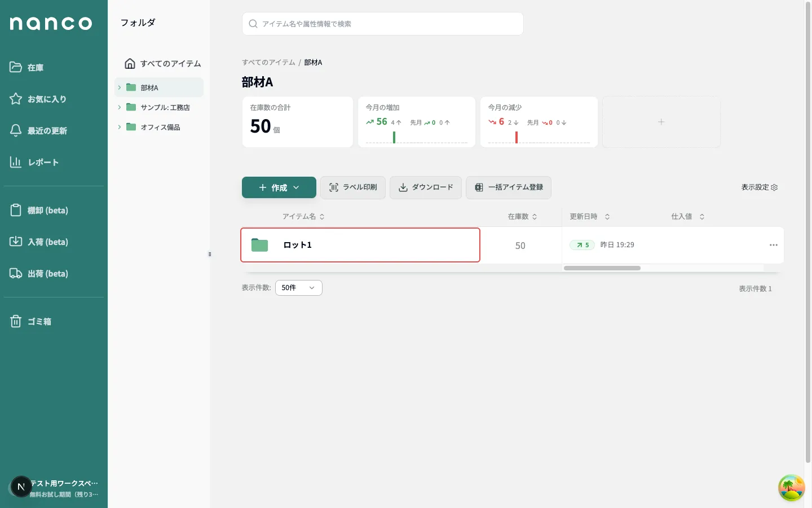
Task: Open ゴミ箱 trash page
Action: pyautogui.click(x=54, y=322)
